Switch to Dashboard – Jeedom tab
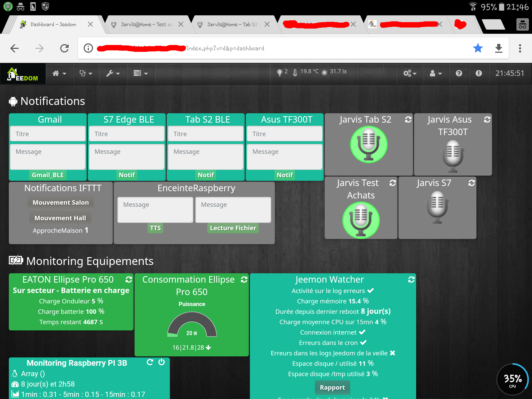The image size is (532, 399). 53,24
